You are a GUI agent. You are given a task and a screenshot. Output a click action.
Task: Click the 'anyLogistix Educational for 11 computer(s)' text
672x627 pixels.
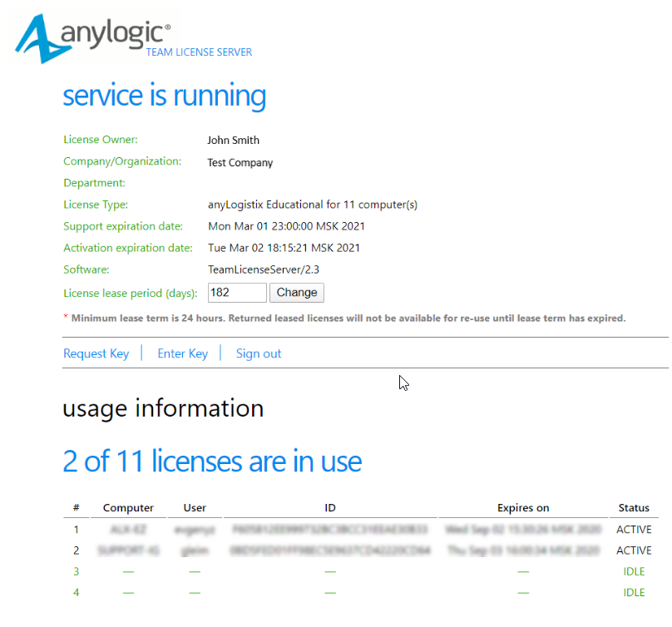click(x=313, y=205)
